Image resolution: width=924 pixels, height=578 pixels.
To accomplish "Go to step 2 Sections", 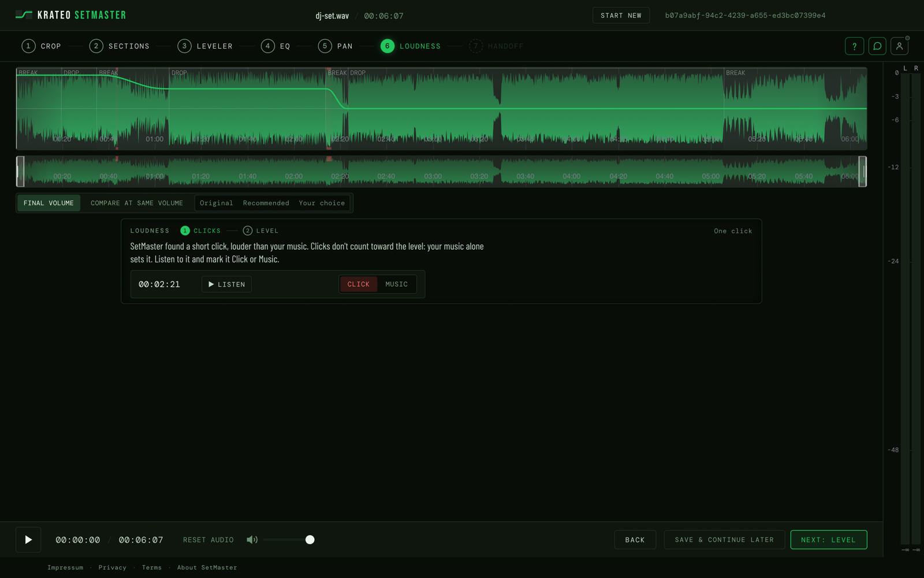I will pos(119,46).
